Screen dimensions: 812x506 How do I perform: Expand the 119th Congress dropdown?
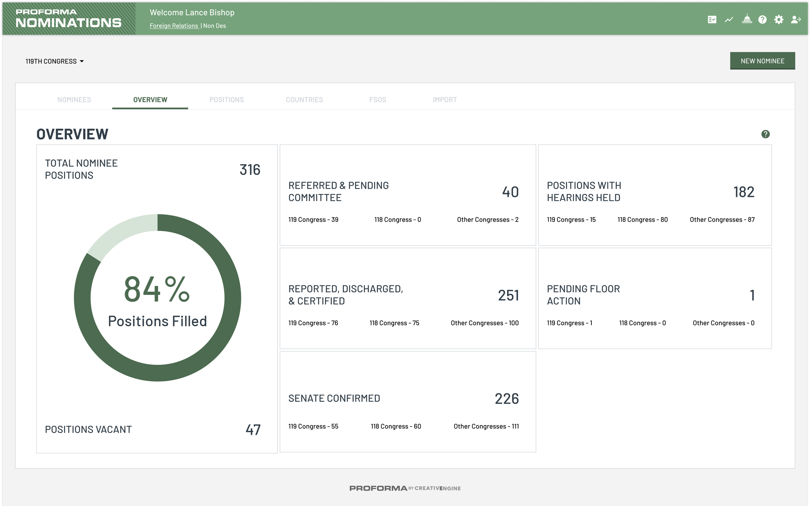pos(55,61)
